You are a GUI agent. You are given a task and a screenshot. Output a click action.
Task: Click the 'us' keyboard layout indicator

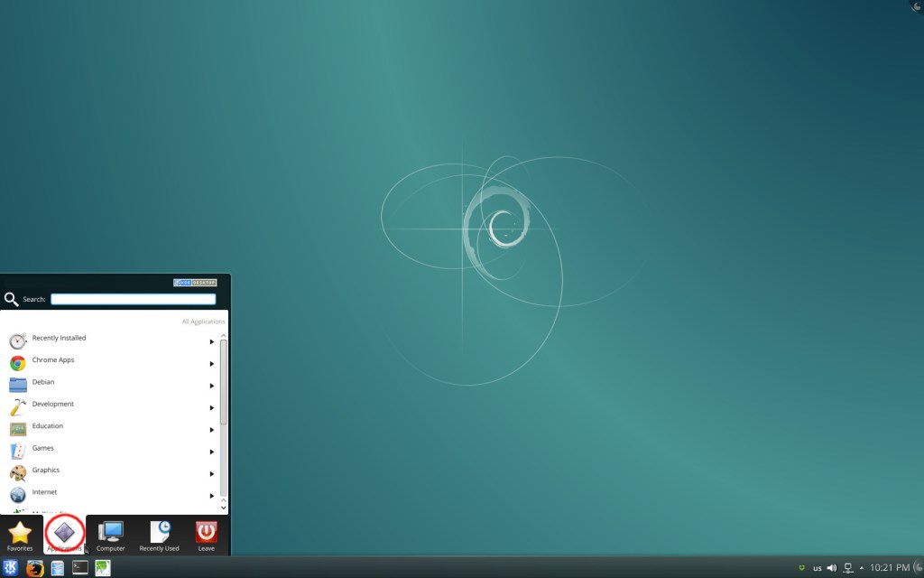click(x=818, y=568)
